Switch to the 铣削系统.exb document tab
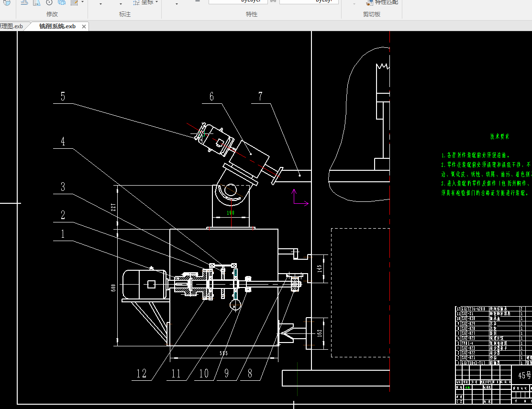The width and height of the screenshot is (532, 409). [57, 26]
